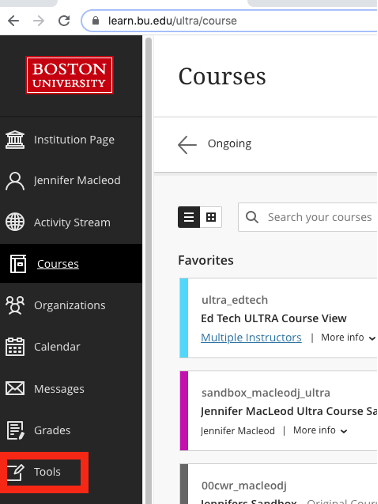Click the Boston University logo
Viewport: 378px width, 504px height.
click(x=70, y=75)
